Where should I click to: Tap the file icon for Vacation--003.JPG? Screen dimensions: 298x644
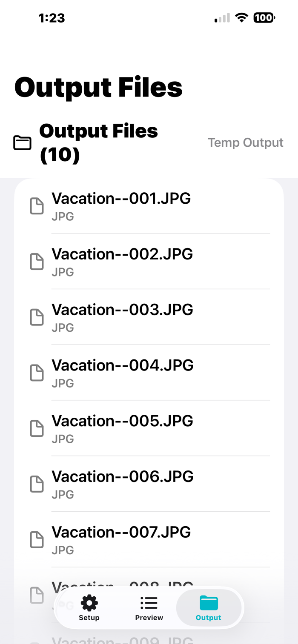[x=37, y=317]
